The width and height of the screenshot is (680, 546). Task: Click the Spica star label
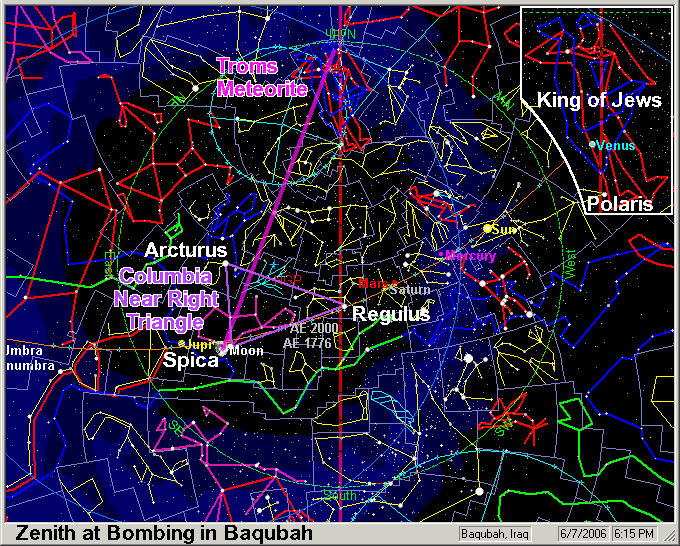tap(190, 361)
